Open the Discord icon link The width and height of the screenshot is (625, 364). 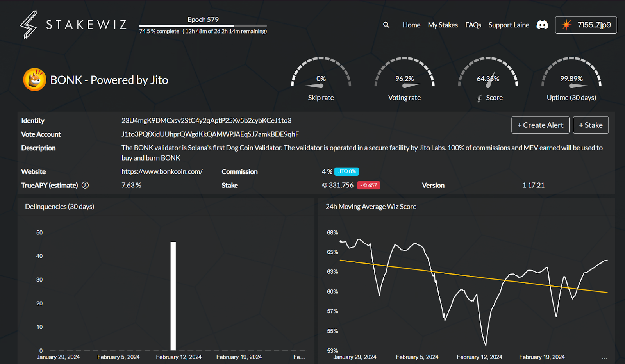[x=542, y=25]
